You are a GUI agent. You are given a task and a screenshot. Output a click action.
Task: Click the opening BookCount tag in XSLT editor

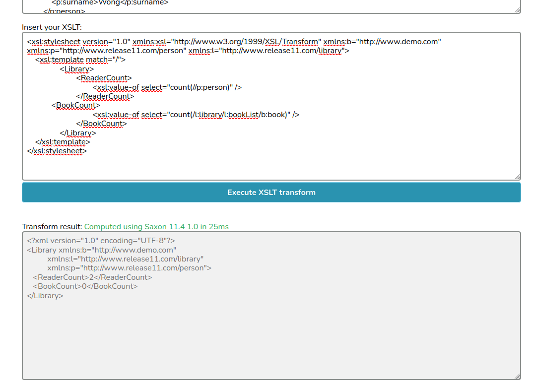[x=75, y=105]
